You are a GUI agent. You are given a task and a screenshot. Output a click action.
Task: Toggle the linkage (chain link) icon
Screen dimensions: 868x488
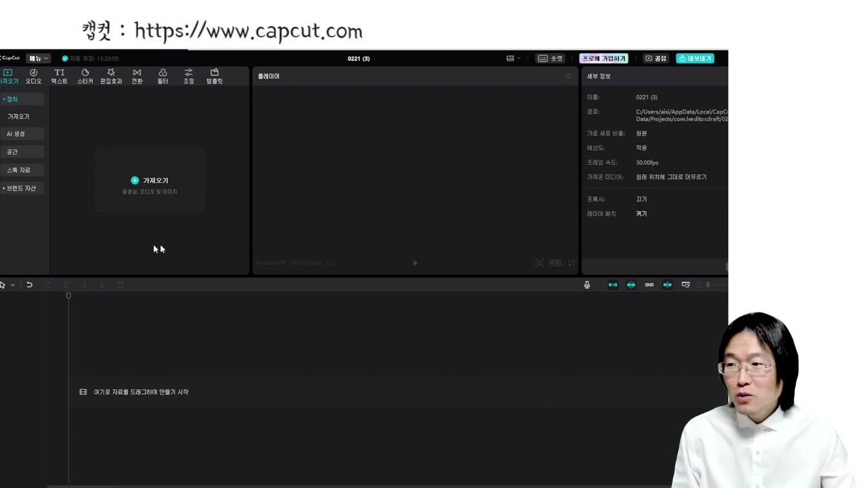tap(649, 285)
